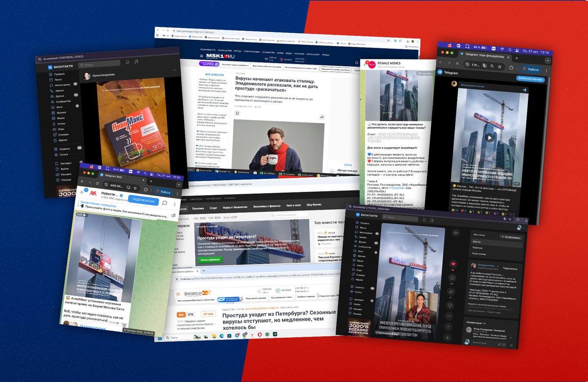This screenshot has height=382, width=588.
Task: Select the 24 часа filter in the Fontanka news feed
Action: click(208, 314)
